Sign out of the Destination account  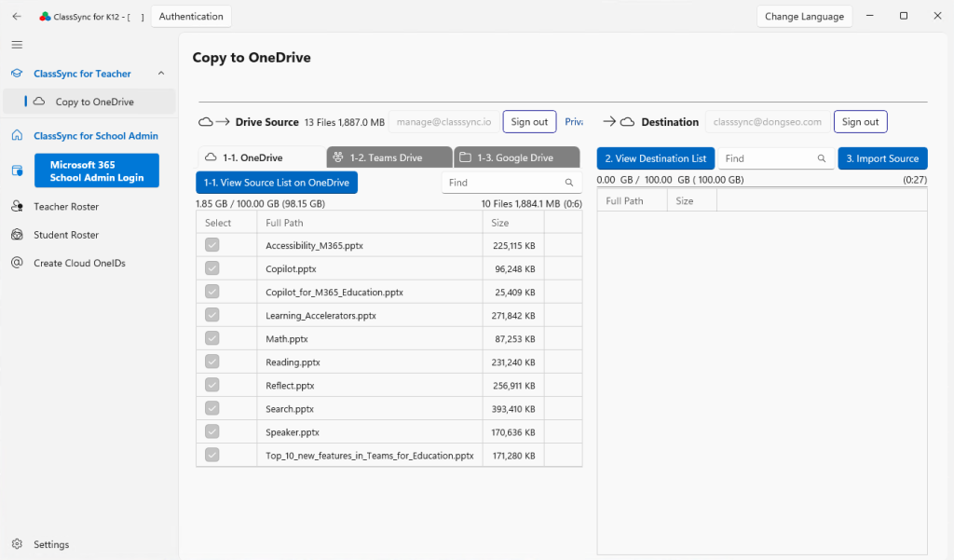pos(860,122)
